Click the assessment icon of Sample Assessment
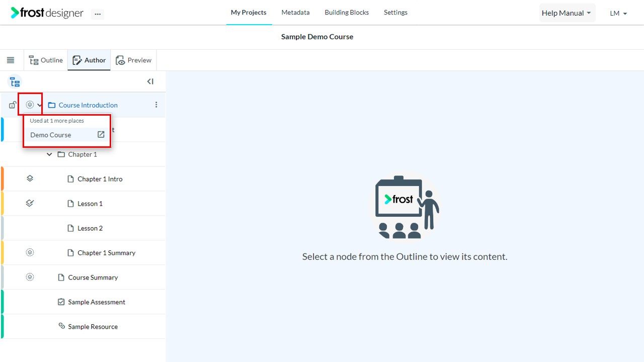 [x=61, y=302]
